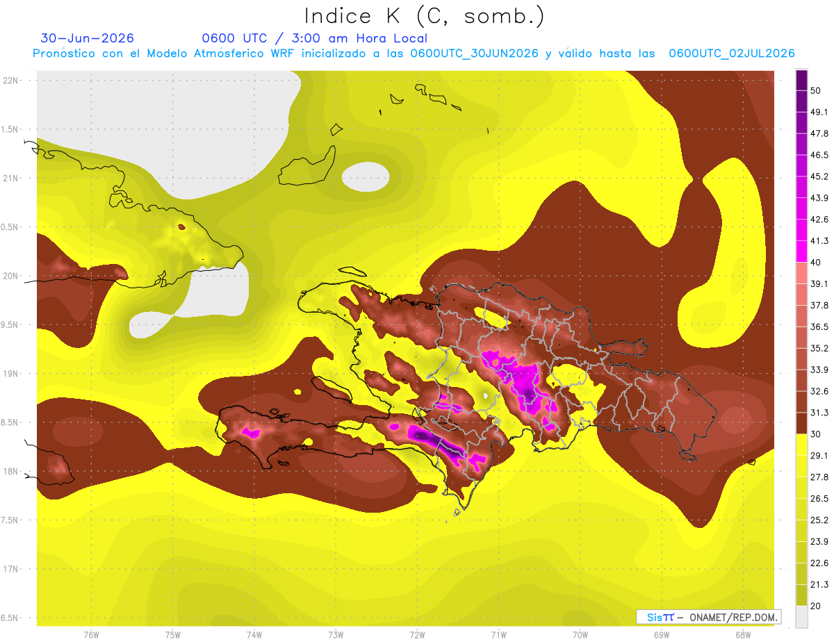Image resolution: width=834 pixels, height=644 pixels.
Task: Click colorbar label "26.5"
Action: [x=819, y=499]
